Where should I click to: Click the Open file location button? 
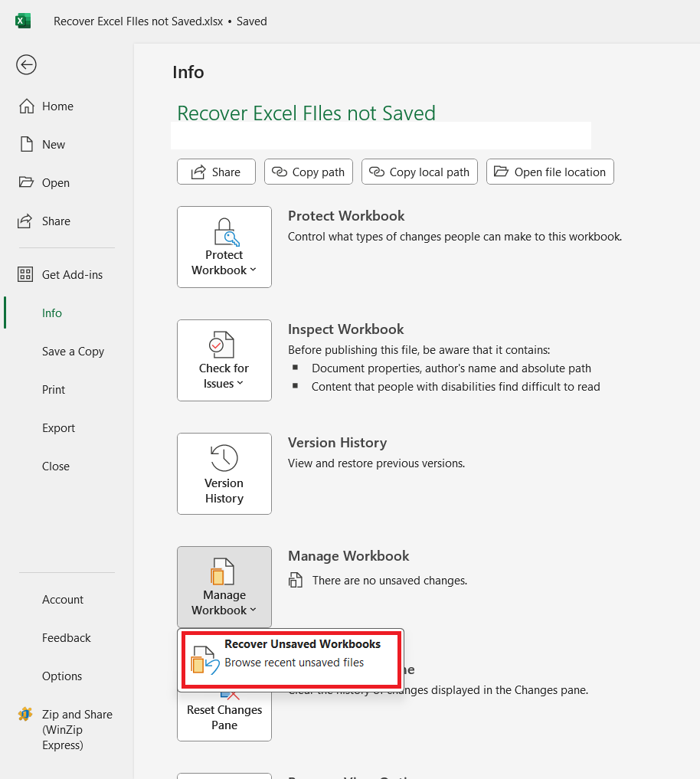point(550,172)
